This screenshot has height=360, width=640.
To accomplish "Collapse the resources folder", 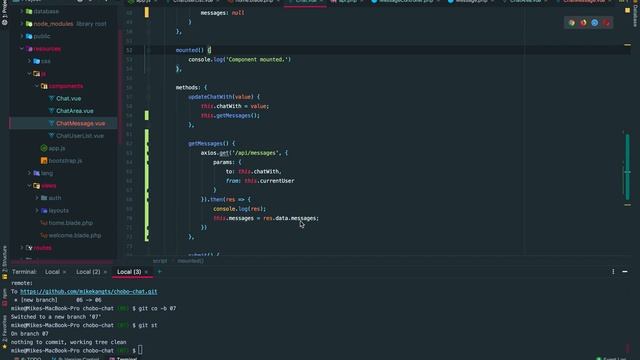I will coord(22,49).
